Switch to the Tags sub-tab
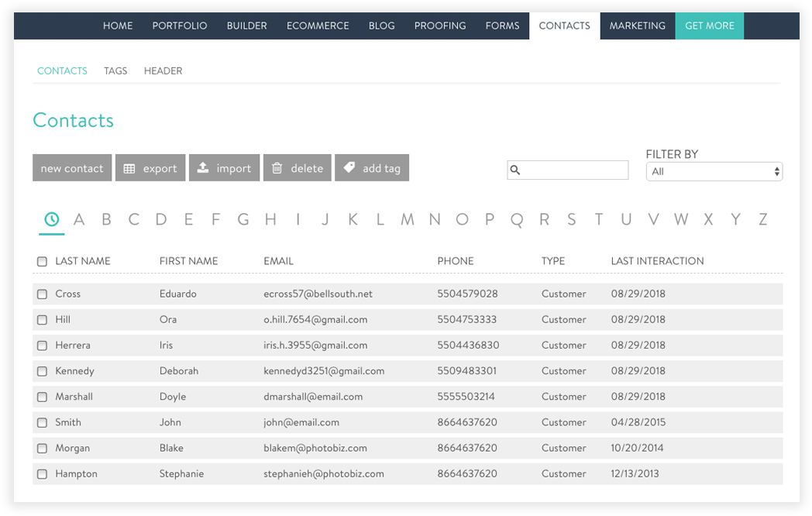This screenshot has height=516, width=812. tap(115, 71)
